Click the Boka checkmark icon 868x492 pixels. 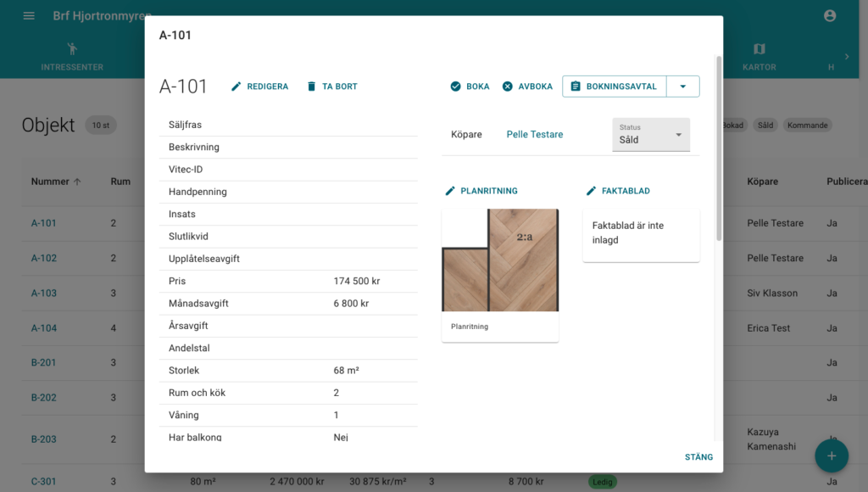point(455,87)
